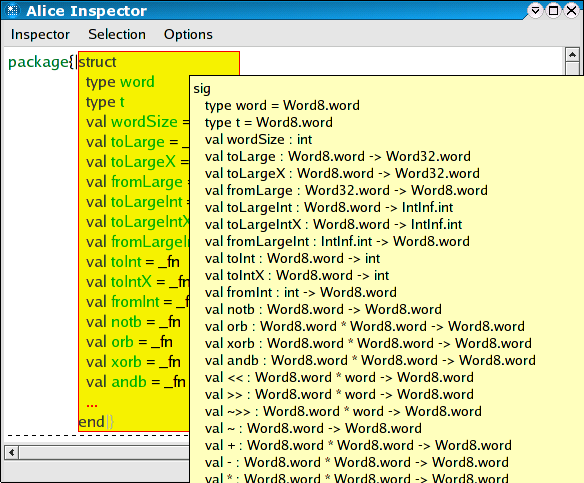This screenshot has width=584, height=483.
Task: Close the Alice Inspector window
Action: (571, 10)
